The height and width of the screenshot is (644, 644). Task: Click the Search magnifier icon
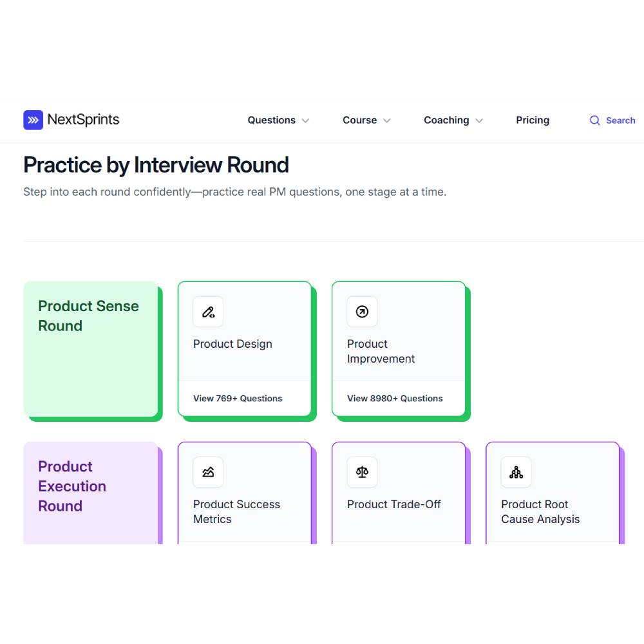pos(594,120)
